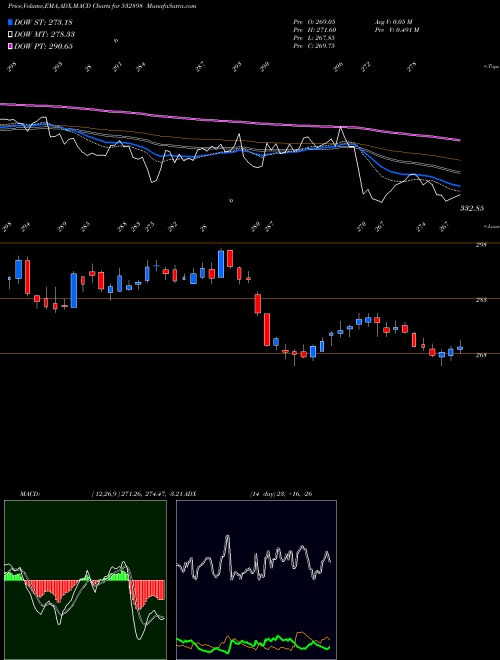Click the 332.85 price label
The width and height of the screenshot is (500, 660).
pyautogui.click(x=472, y=208)
